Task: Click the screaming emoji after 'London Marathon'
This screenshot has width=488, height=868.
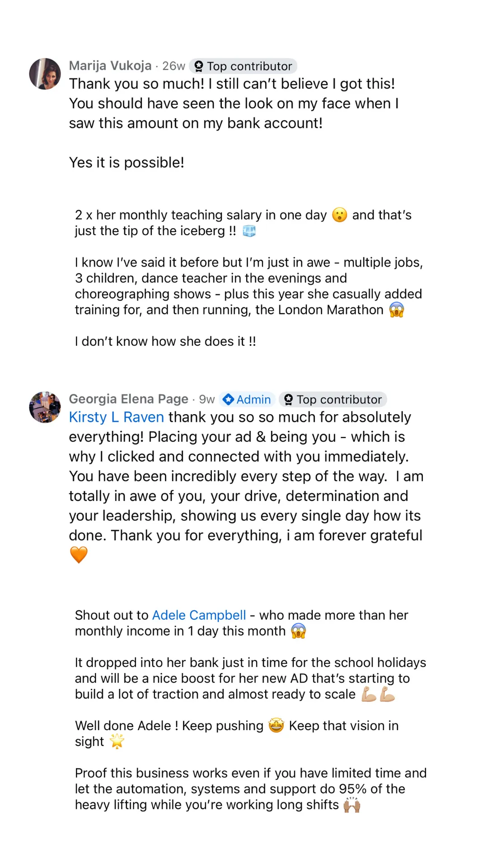Action: (396, 310)
